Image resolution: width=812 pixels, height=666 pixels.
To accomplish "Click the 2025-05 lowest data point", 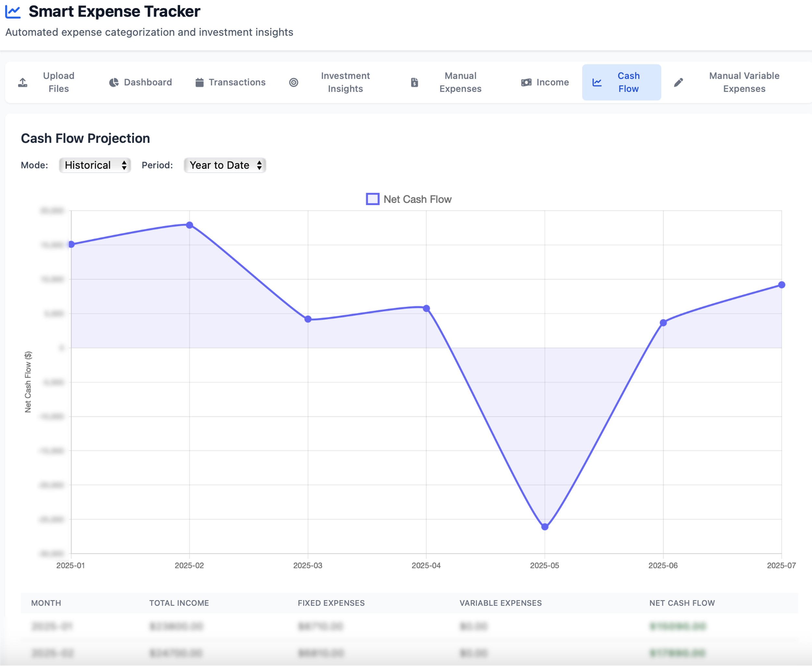I will click(545, 527).
